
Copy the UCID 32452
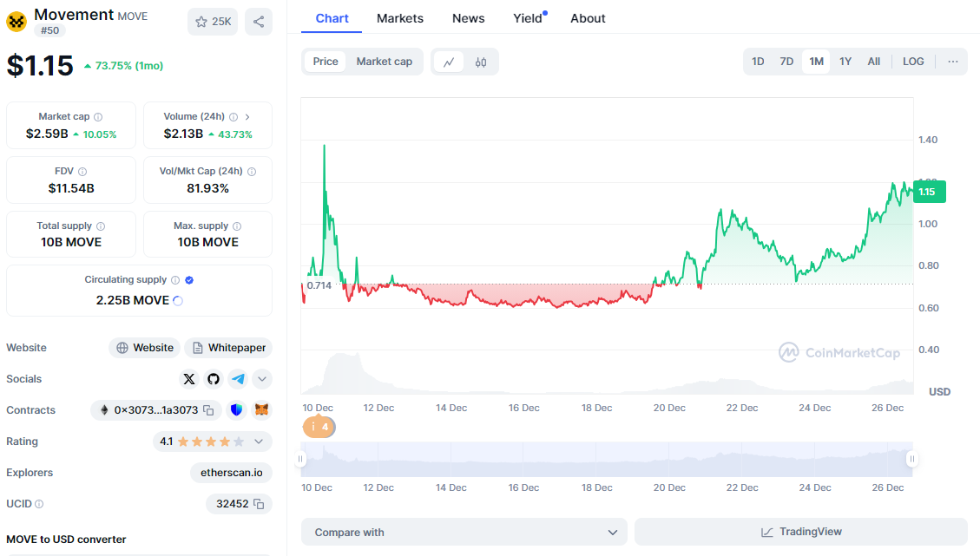click(259, 504)
